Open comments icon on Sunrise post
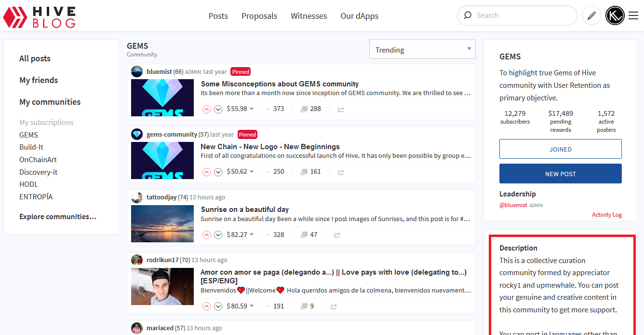The height and width of the screenshot is (335, 644). (x=304, y=235)
